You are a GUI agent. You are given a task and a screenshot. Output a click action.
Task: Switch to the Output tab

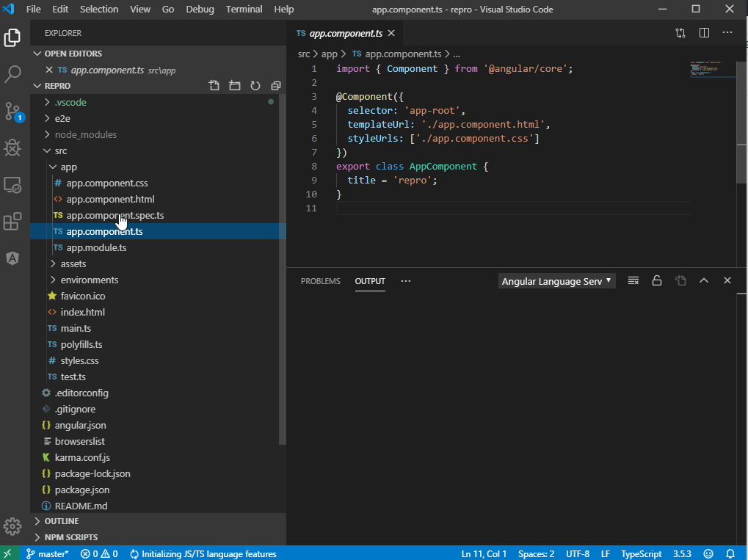point(370,281)
